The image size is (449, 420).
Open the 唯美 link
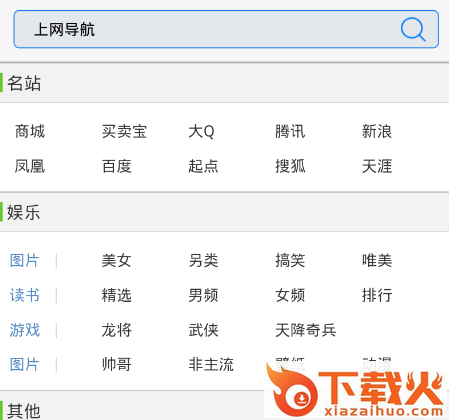[x=377, y=260]
